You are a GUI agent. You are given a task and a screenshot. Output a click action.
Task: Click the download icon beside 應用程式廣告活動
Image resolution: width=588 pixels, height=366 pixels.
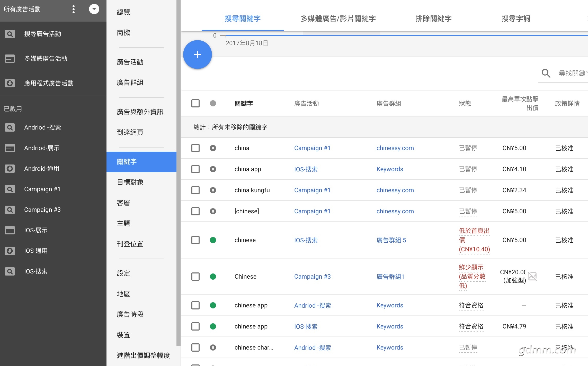[10, 83]
